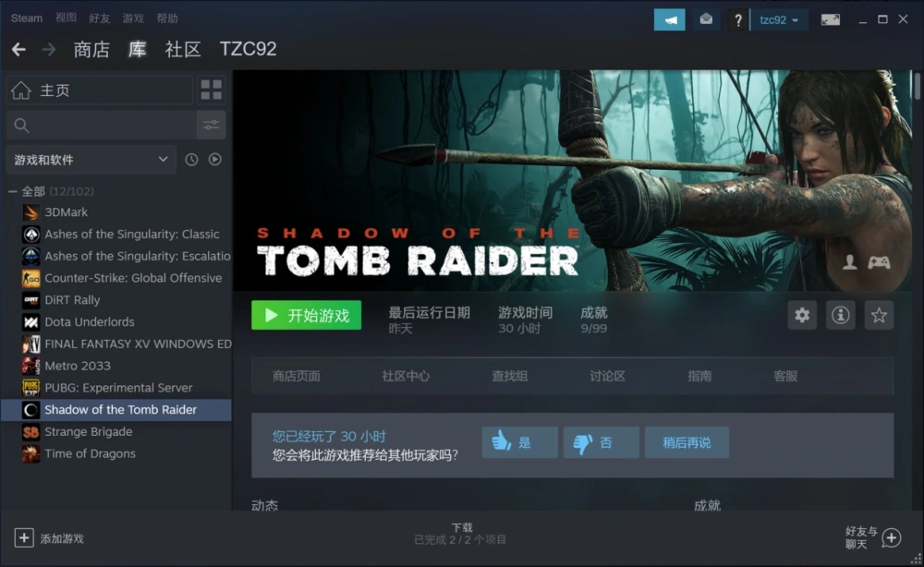Select the 3DMark game icon
This screenshot has width=924, height=567.
(x=30, y=212)
